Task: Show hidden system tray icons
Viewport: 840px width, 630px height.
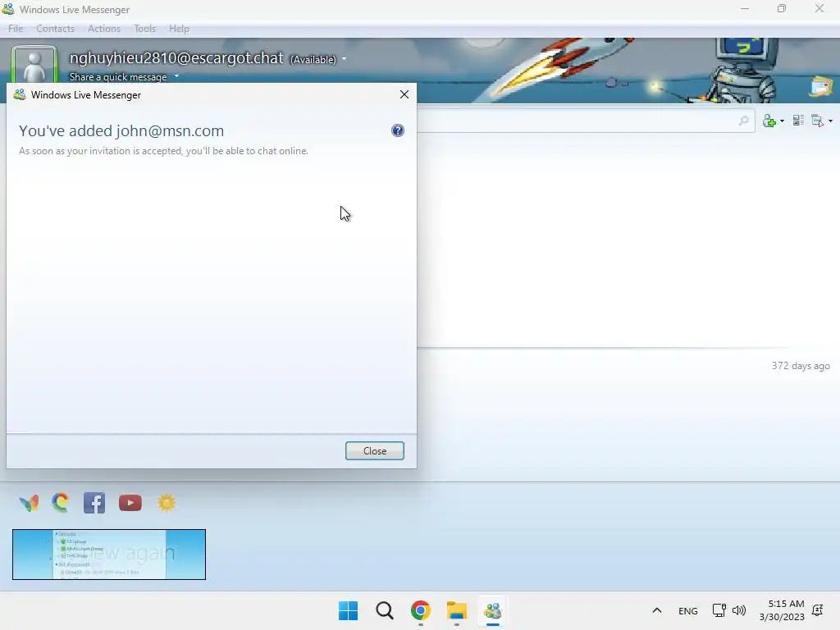Action: tap(657, 610)
